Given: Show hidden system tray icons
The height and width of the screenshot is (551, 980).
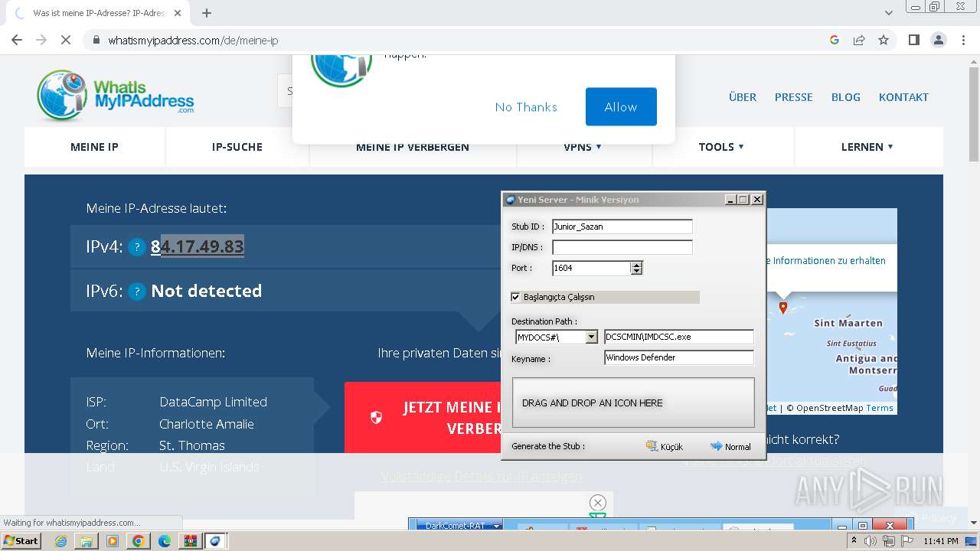Looking at the screenshot, I should pos(854,541).
